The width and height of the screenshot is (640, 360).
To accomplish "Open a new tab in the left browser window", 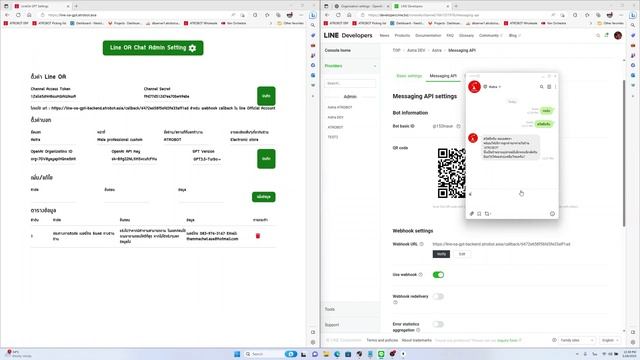I will 76,6.
